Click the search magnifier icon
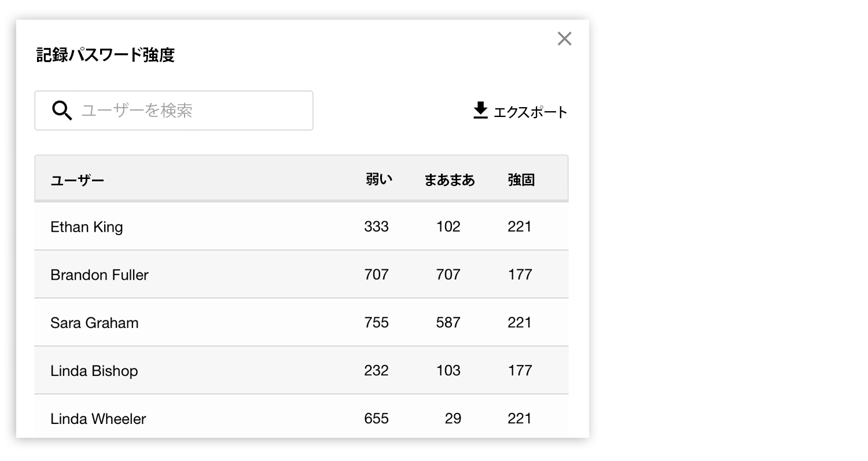 tap(62, 110)
